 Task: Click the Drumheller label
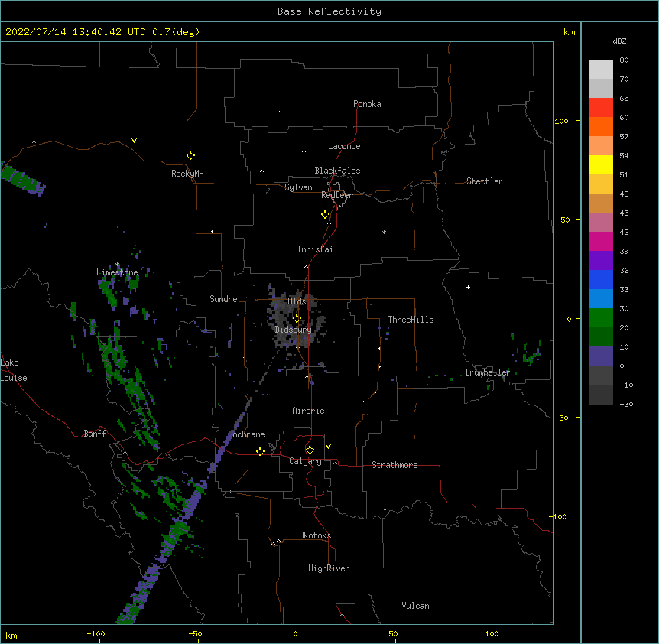(488, 372)
